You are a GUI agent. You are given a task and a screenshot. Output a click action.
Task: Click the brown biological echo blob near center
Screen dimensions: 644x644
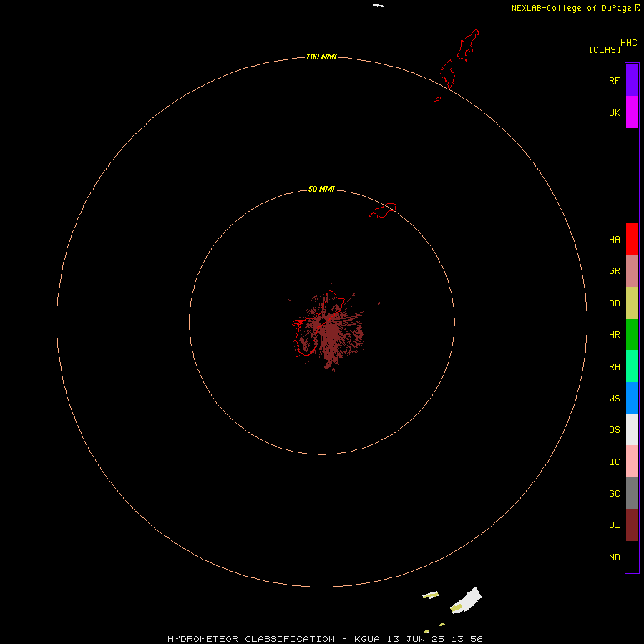332,335
